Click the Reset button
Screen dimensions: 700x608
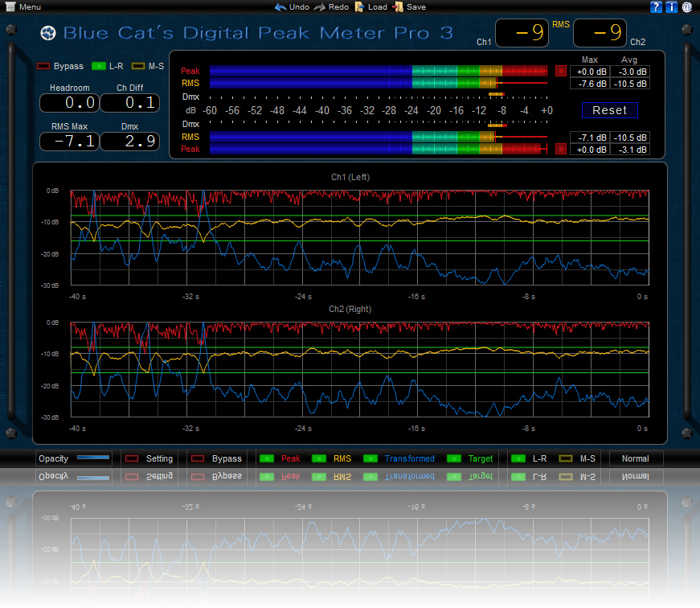coord(609,110)
